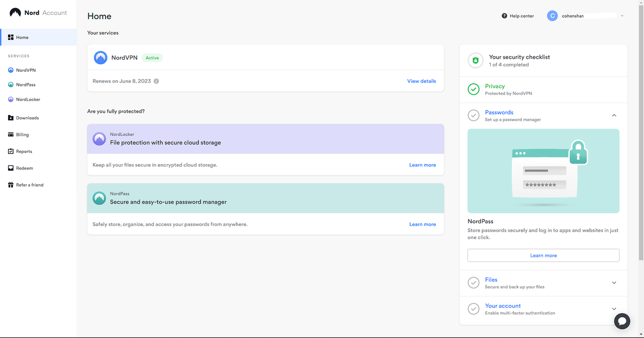
Task: Click the Your account checklist heading
Action: pos(503,306)
